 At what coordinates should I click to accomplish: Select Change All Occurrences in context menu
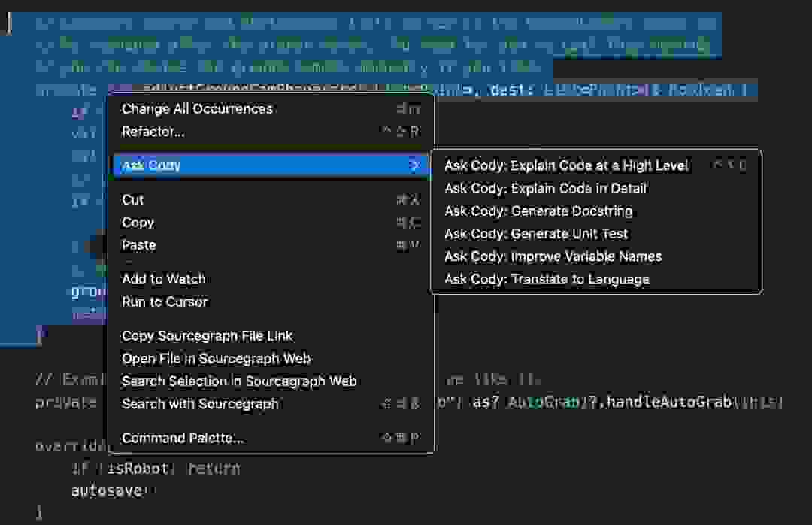(271, 109)
